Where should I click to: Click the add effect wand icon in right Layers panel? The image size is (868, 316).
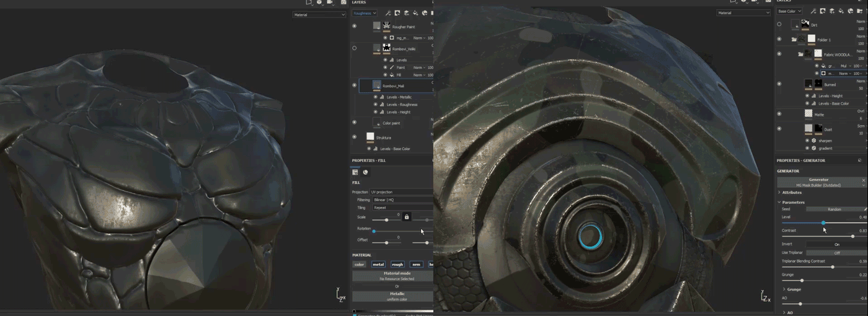[813, 11]
